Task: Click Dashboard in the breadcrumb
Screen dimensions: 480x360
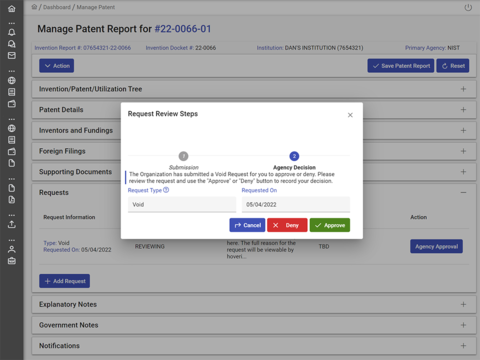Action: (57, 7)
